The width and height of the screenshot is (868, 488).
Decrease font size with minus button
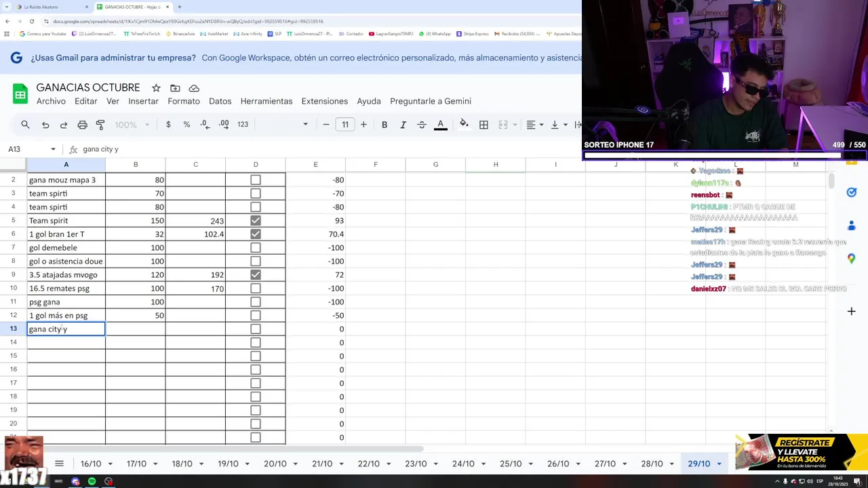[326, 125]
